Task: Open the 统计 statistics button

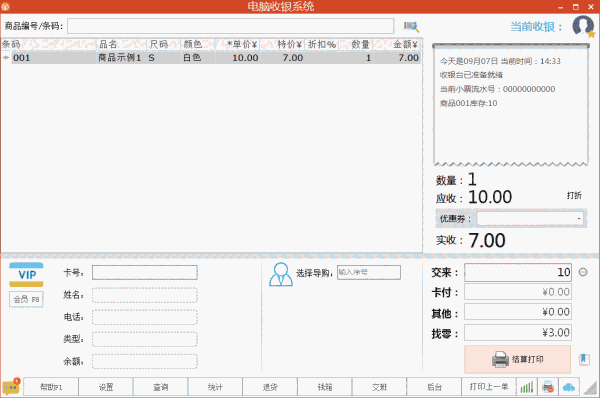Action: tap(215, 387)
